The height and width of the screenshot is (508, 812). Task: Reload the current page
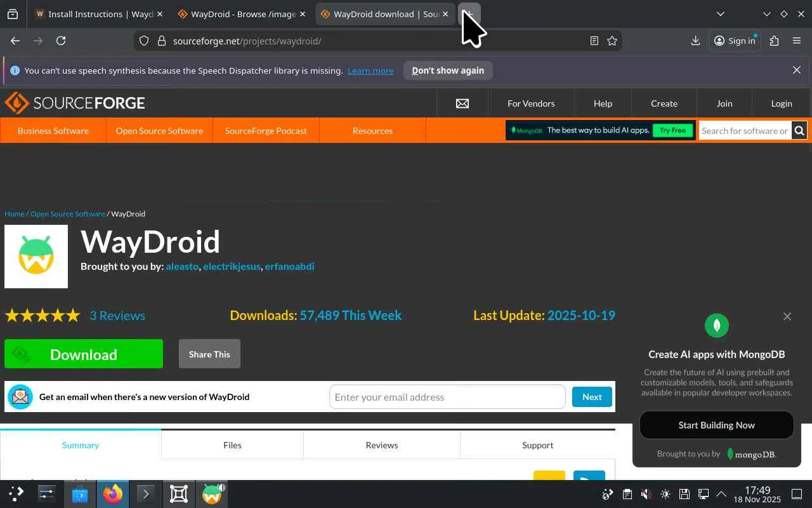(x=61, y=41)
